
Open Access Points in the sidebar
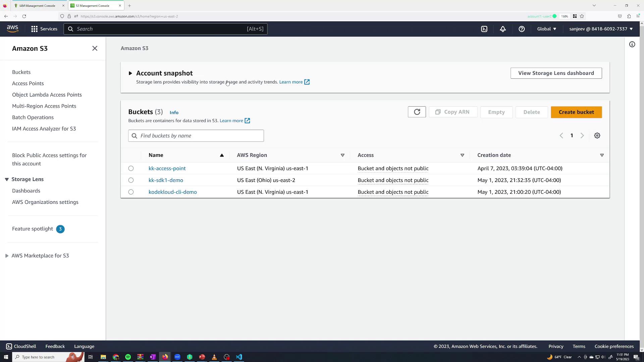[28, 83]
